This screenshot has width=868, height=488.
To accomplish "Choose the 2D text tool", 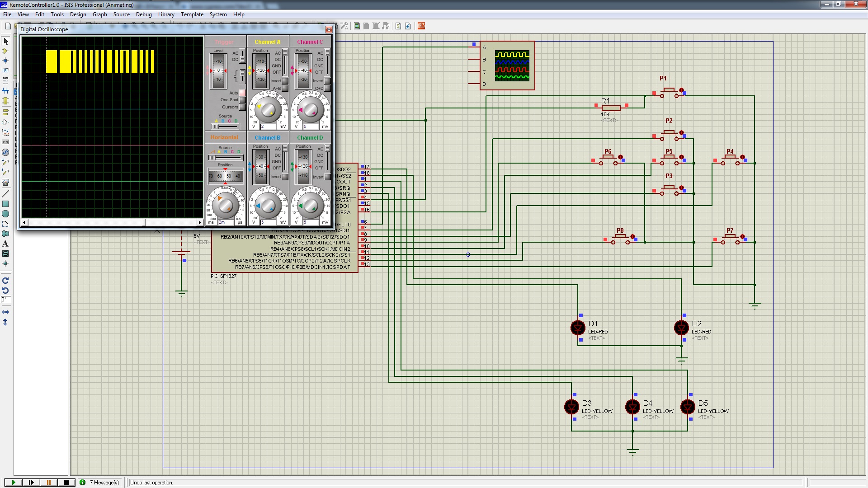I will (x=5, y=244).
